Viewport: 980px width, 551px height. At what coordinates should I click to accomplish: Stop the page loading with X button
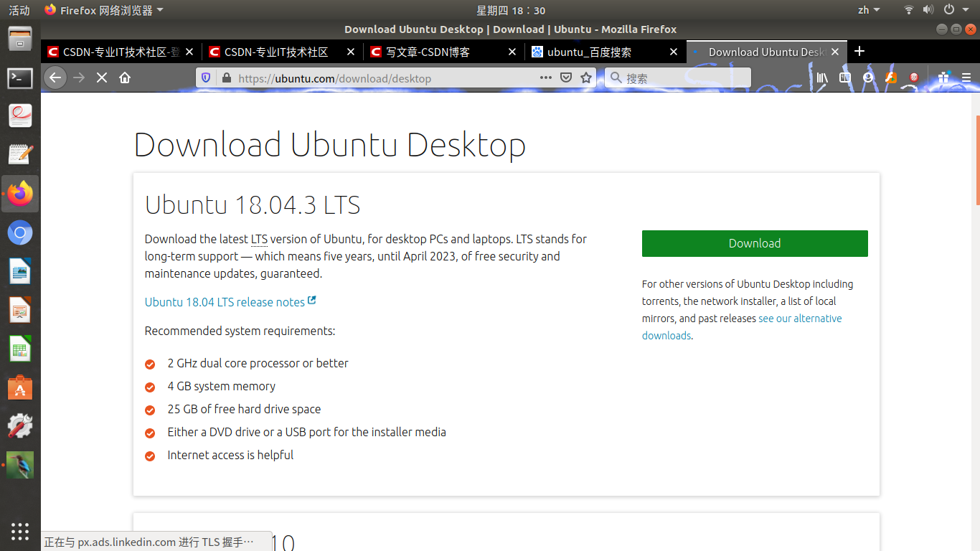pyautogui.click(x=102, y=77)
